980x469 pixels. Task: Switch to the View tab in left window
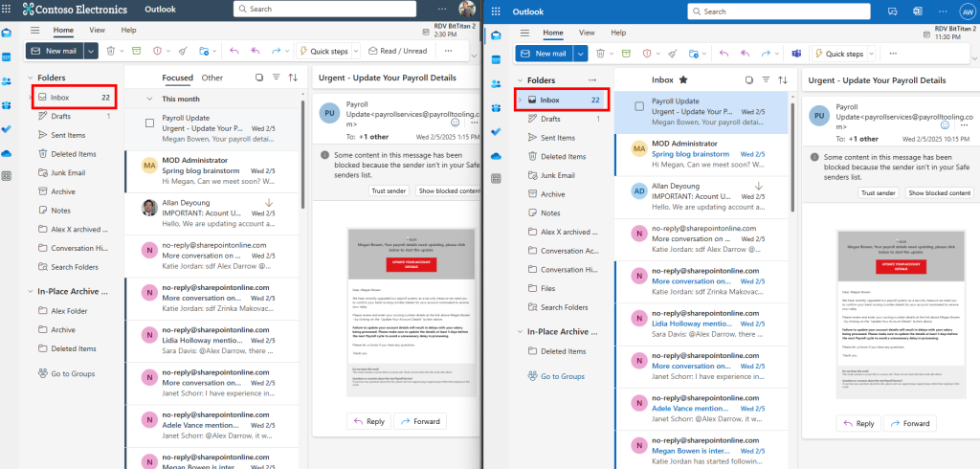coord(97,30)
